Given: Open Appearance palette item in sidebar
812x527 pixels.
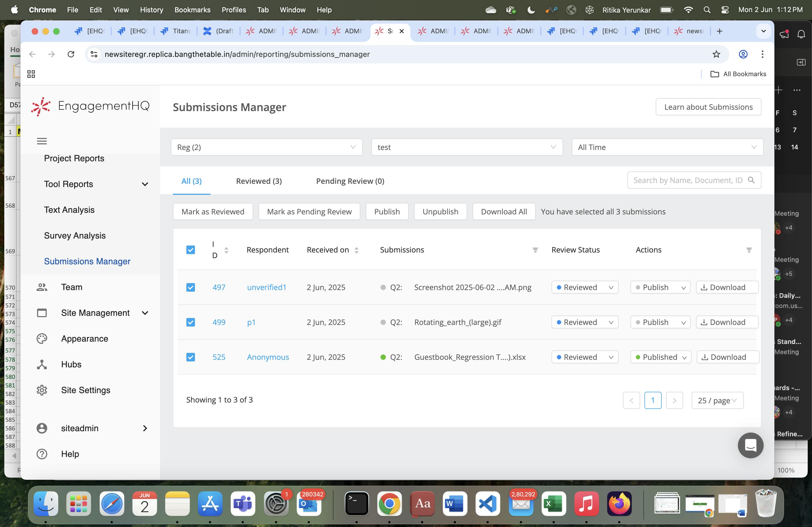Looking at the screenshot, I should coord(42,338).
